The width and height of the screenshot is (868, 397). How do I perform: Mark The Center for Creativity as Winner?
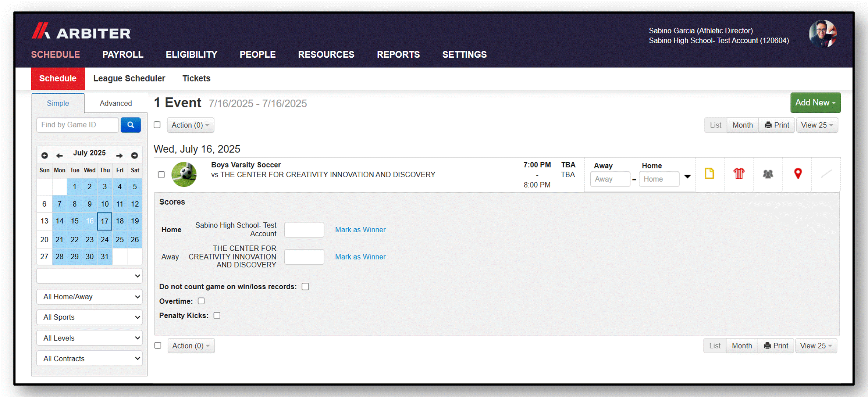pyautogui.click(x=360, y=257)
